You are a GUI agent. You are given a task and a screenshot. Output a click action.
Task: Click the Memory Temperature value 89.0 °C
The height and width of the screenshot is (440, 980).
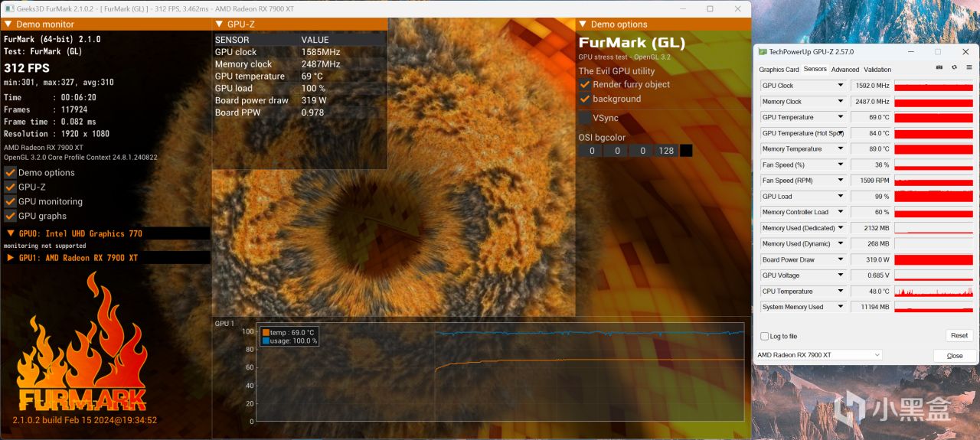pos(871,149)
